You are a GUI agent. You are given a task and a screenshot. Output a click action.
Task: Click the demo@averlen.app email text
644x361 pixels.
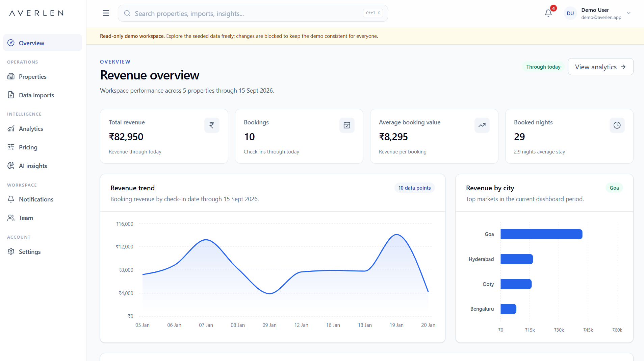601,17
